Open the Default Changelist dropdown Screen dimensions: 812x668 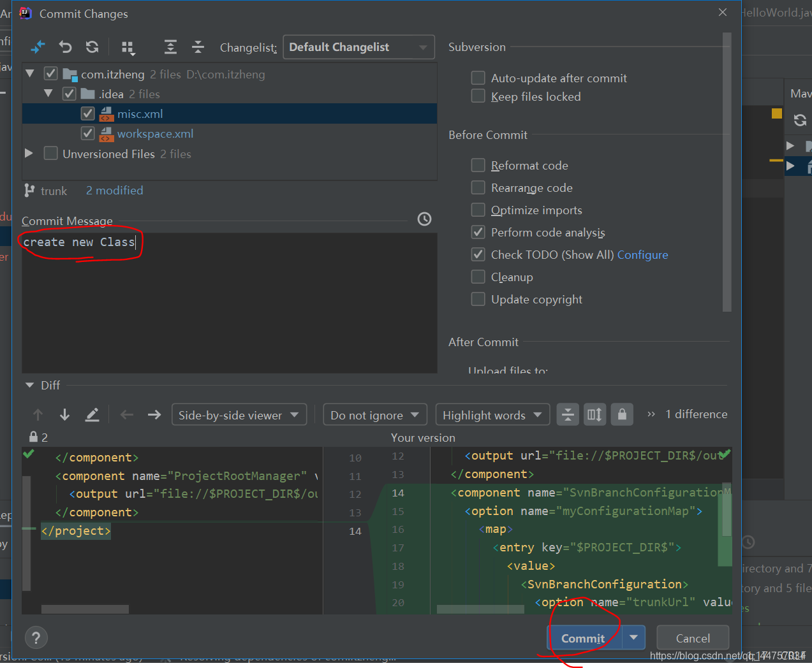(x=358, y=47)
